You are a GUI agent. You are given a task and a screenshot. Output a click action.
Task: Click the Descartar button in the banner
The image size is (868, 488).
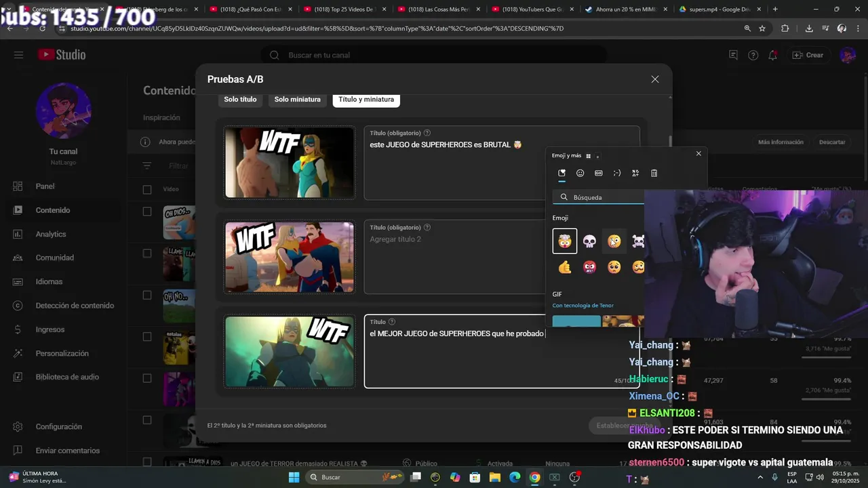click(x=832, y=142)
